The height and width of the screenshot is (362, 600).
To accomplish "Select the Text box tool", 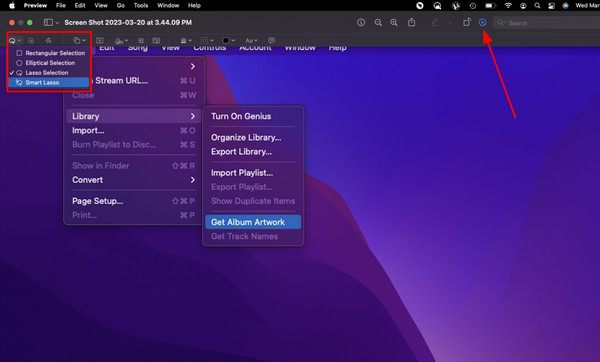I will point(99,40).
